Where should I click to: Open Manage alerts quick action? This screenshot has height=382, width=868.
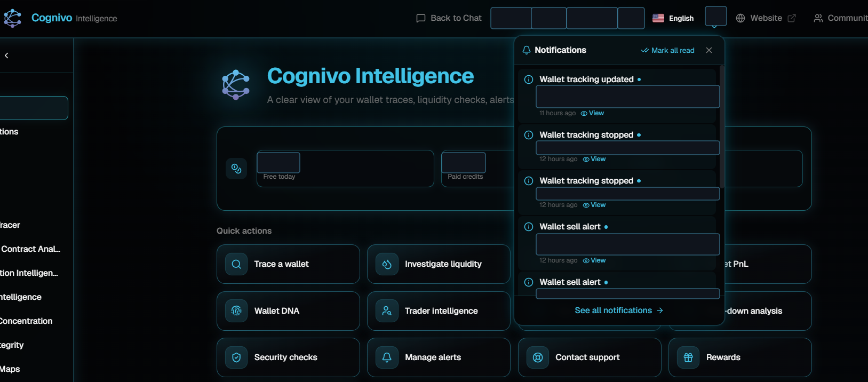439,357
